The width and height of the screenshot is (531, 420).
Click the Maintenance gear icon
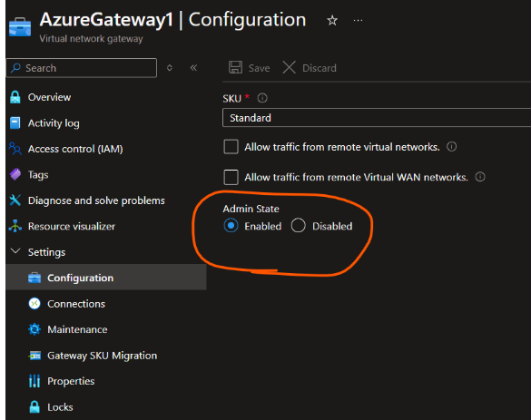pyautogui.click(x=34, y=329)
